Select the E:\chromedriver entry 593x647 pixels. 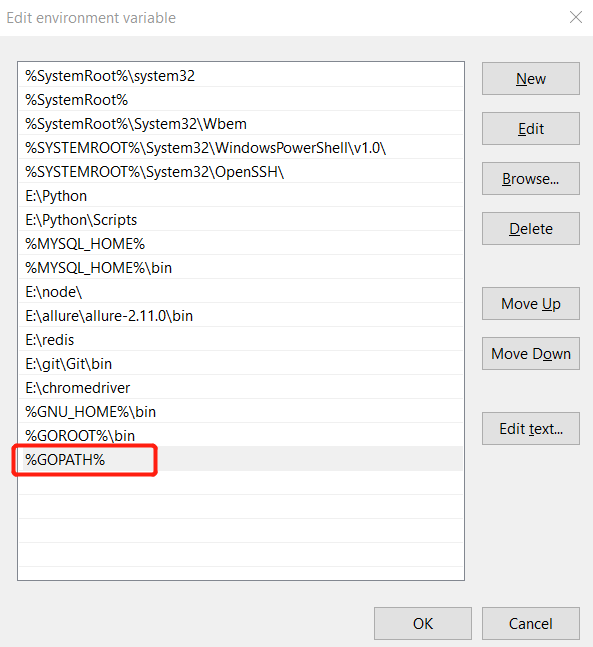point(241,387)
